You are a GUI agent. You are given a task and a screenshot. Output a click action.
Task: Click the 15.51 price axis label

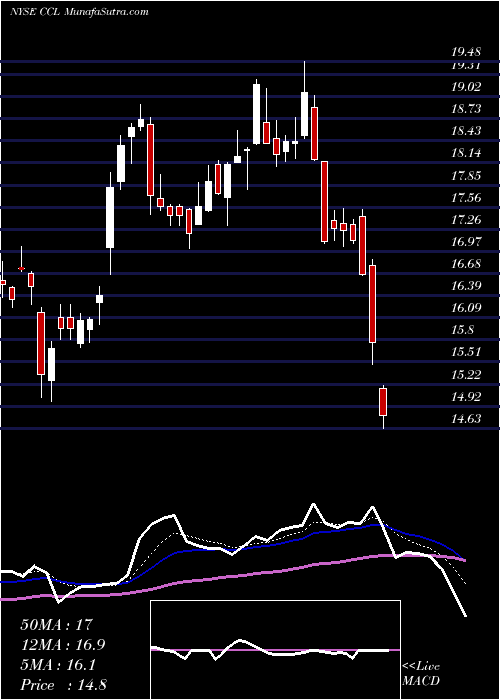click(466, 352)
